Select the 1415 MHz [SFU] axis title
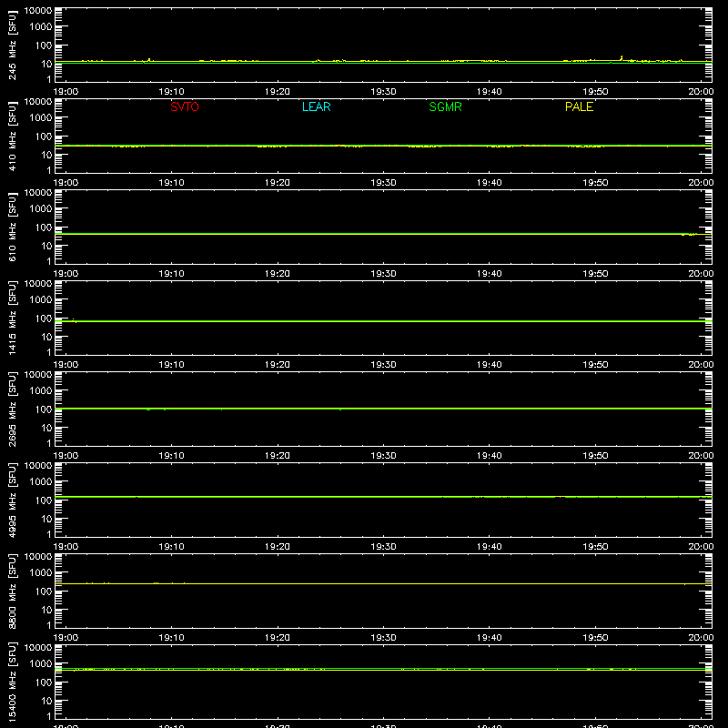 12,318
